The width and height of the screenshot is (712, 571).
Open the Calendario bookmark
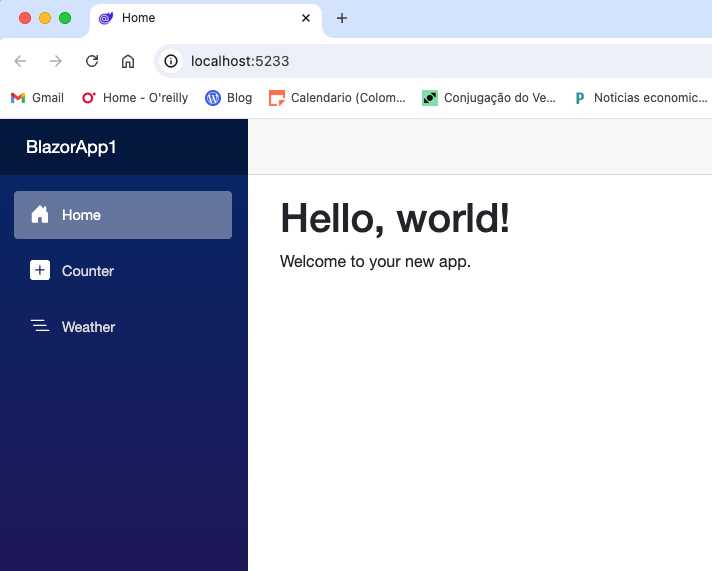[338, 98]
